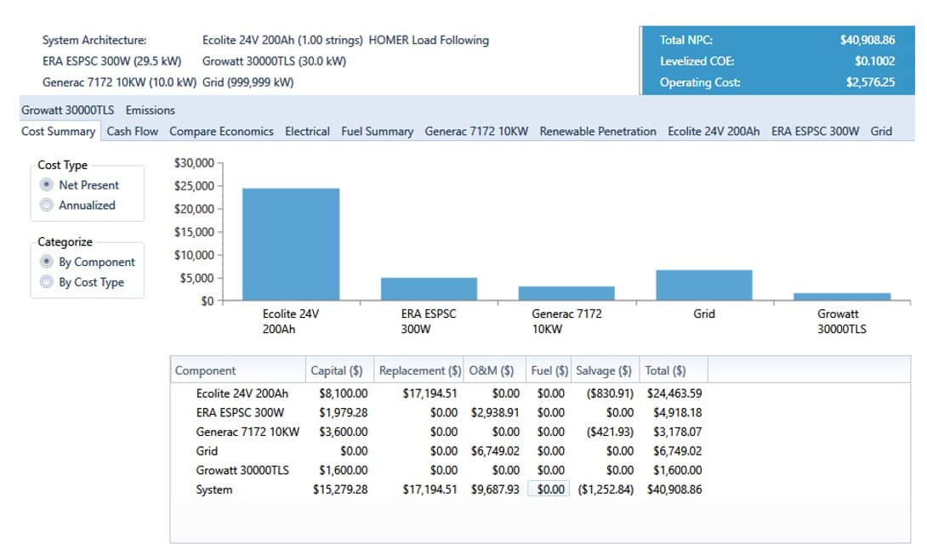927x560 pixels.
Task: Open the Fuel Summary tab
Action: click(x=378, y=131)
